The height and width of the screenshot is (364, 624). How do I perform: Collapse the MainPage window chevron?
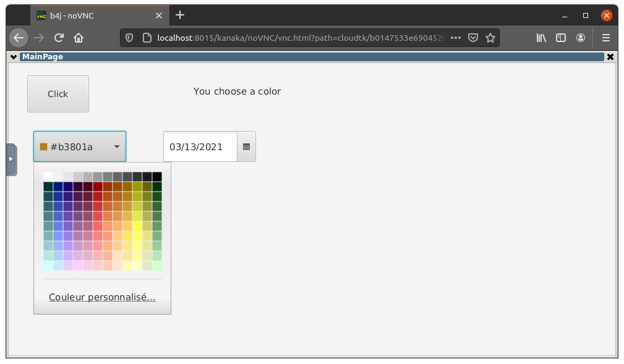pyautogui.click(x=14, y=57)
